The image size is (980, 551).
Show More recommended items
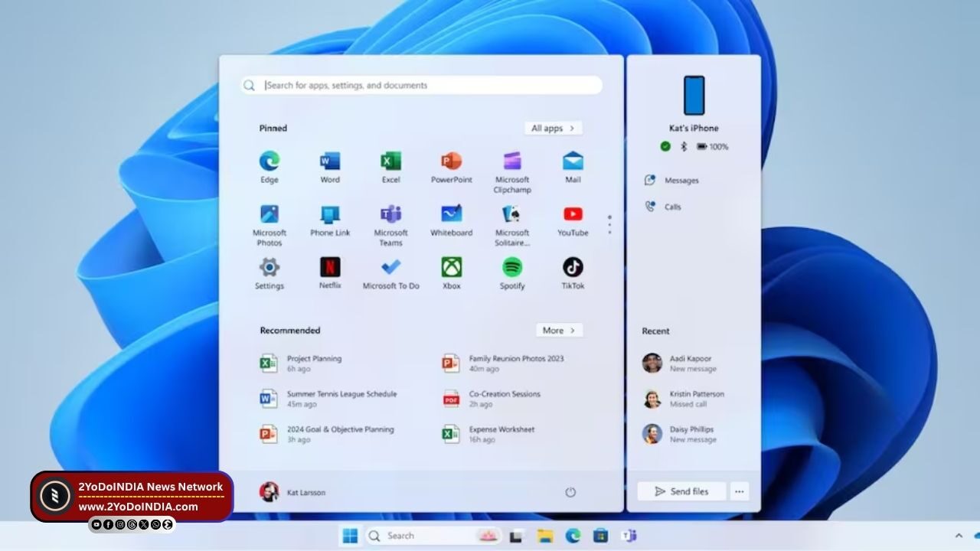(x=559, y=330)
